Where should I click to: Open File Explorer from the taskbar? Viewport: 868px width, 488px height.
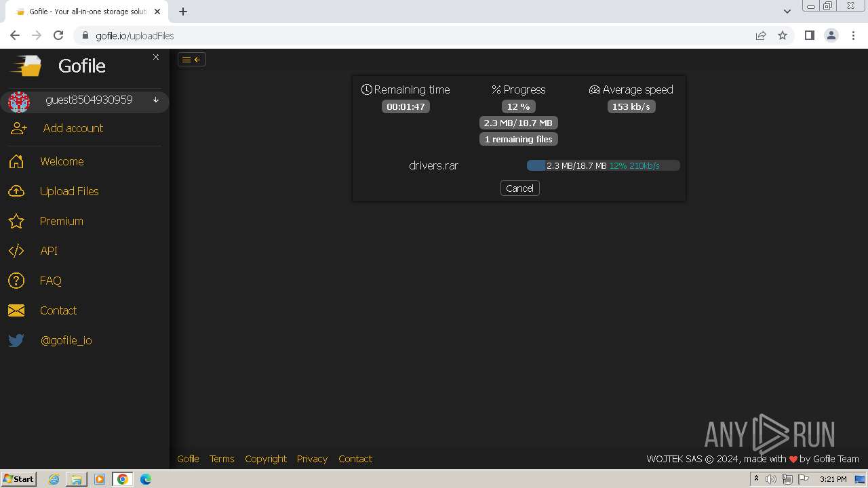tap(77, 479)
